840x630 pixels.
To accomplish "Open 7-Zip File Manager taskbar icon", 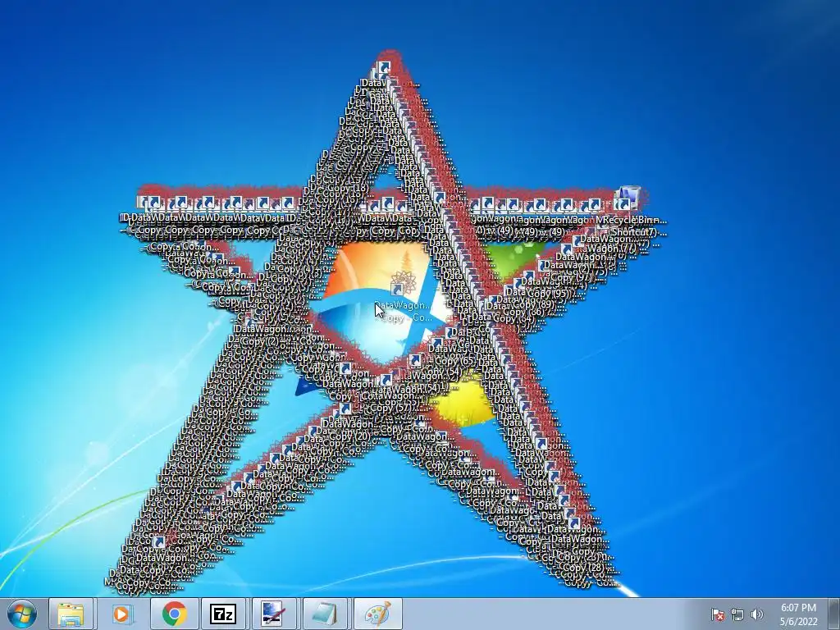I will (223, 614).
